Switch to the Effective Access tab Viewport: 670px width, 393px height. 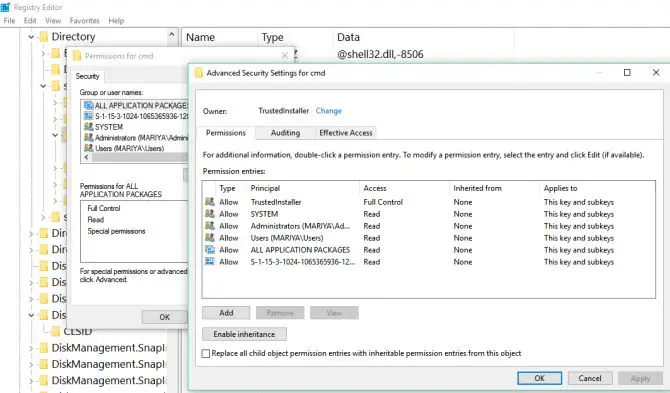pyautogui.click(x=346, y=133)
